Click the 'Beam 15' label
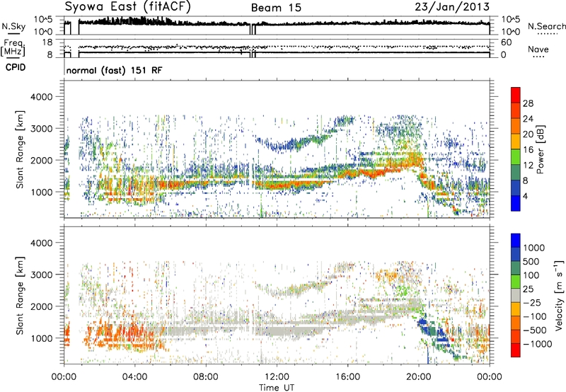This screenshot has width=566, height=392. click(276, 8)
